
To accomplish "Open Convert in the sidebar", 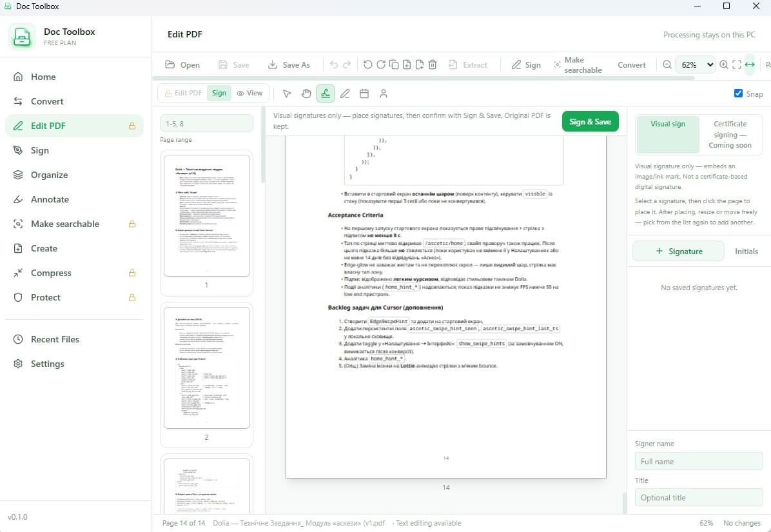I will coord(74,101).
